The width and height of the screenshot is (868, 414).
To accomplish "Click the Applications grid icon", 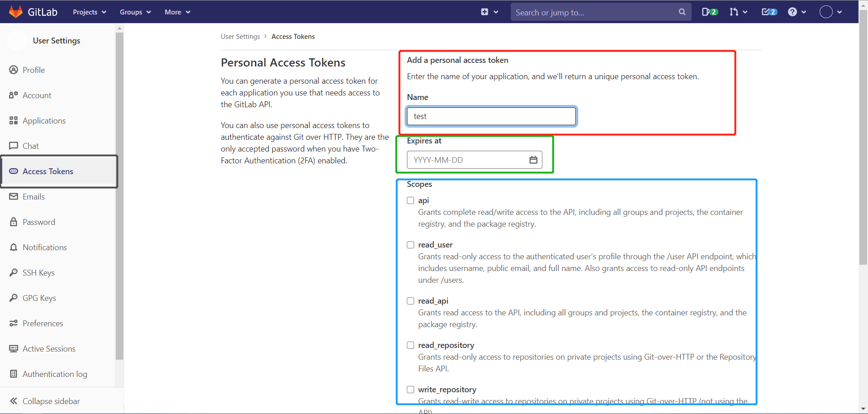I will (x=14, y=121).
